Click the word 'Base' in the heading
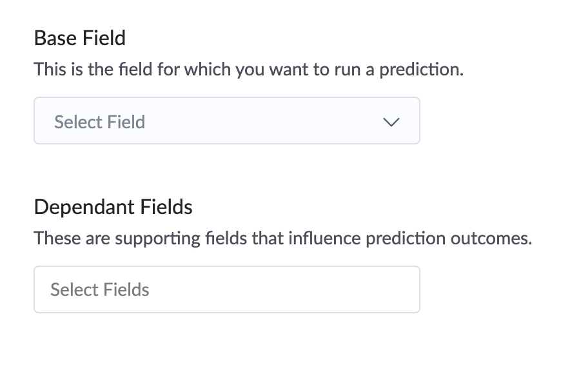This screenshot has width=570, height=392. pos(54,38)
